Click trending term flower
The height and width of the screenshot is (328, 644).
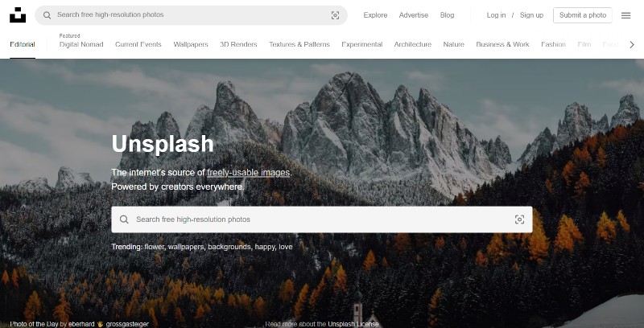click(x=155, y=247)
